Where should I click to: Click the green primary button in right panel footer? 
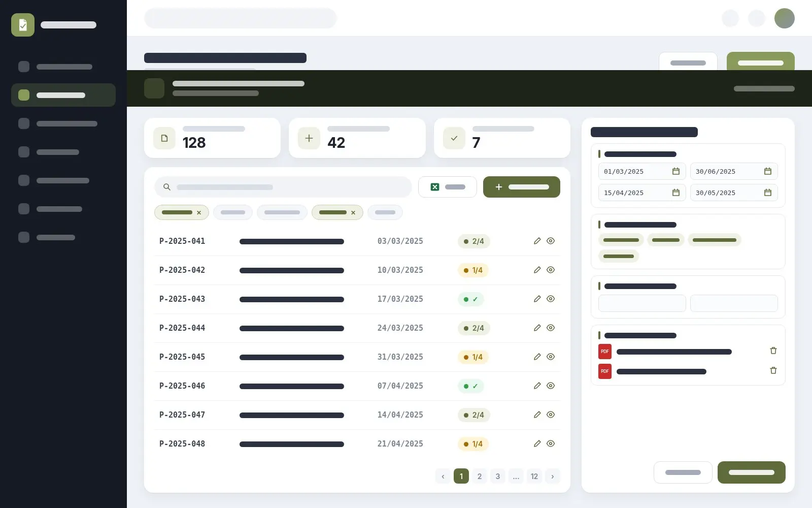coord(752,472)
